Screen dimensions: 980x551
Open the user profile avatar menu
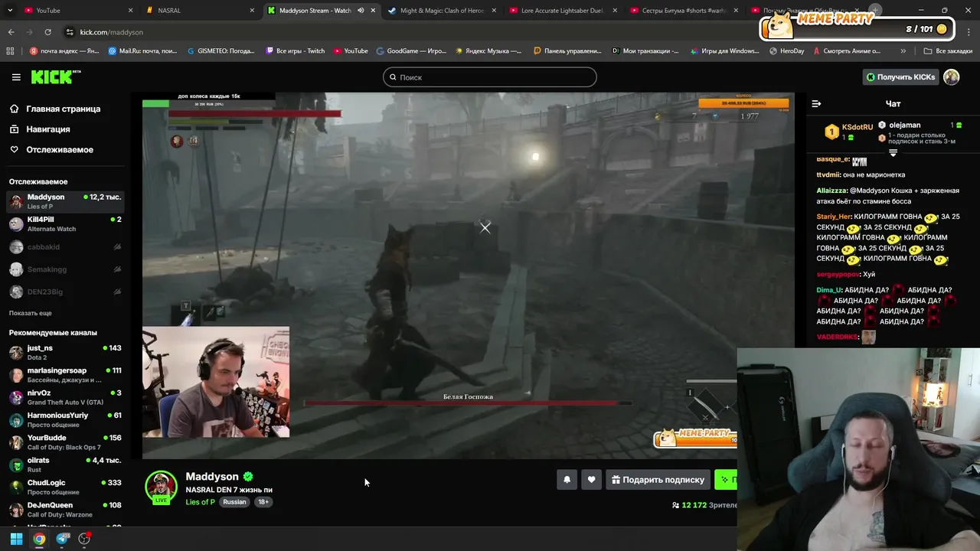click(952, 77)
